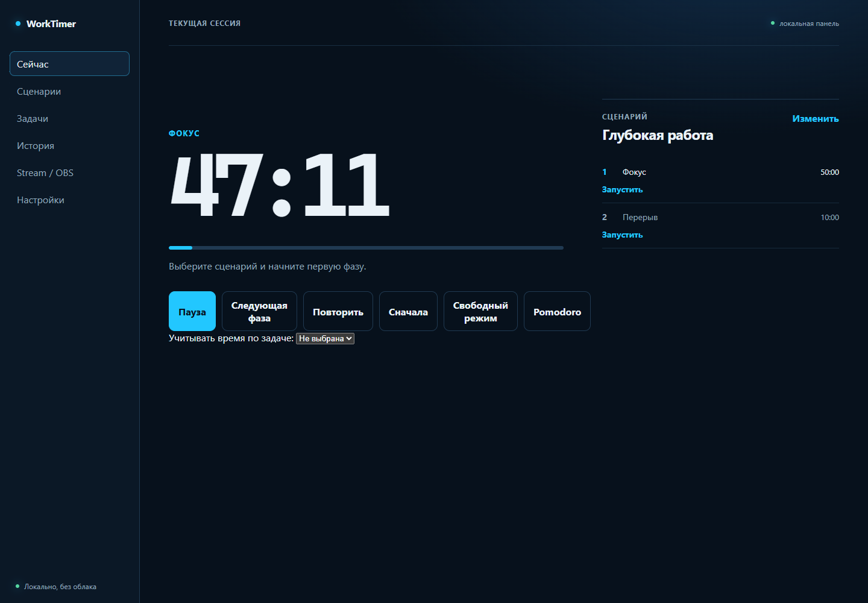Click the WorkTimer logo title
Image resolution: width=868 pixels, height=603 pixels.
tap(51, 24)
